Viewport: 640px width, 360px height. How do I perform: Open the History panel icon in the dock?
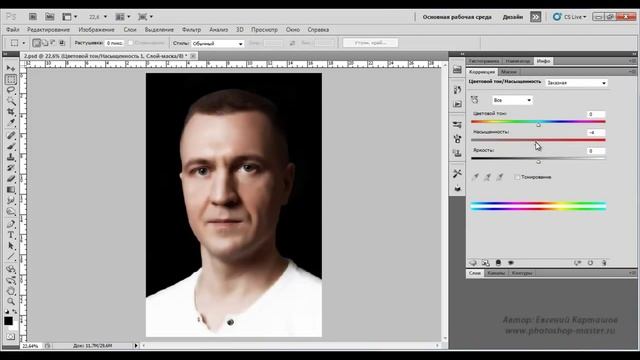point(457,90)
